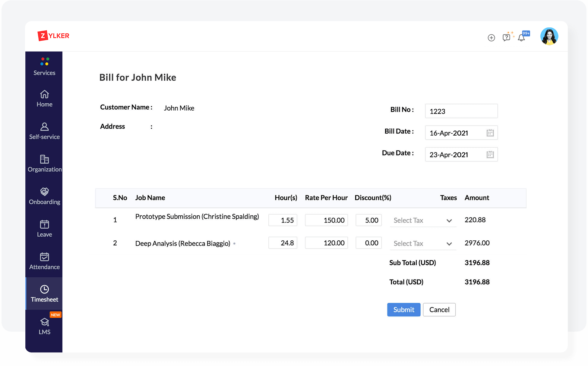Click the Cancel button
Image resolution: width=588 pixels, height=366 pixels.
(439, 310)
